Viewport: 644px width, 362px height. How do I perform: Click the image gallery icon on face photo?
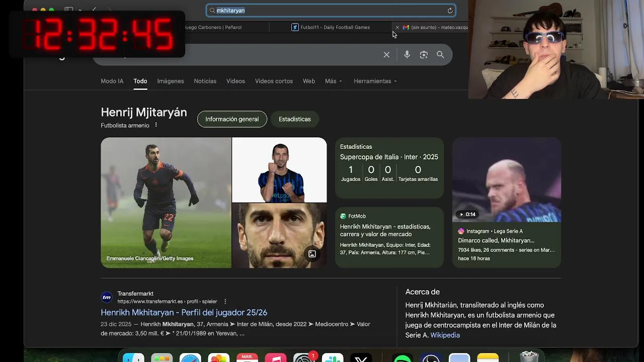click(x=312, y=254)
